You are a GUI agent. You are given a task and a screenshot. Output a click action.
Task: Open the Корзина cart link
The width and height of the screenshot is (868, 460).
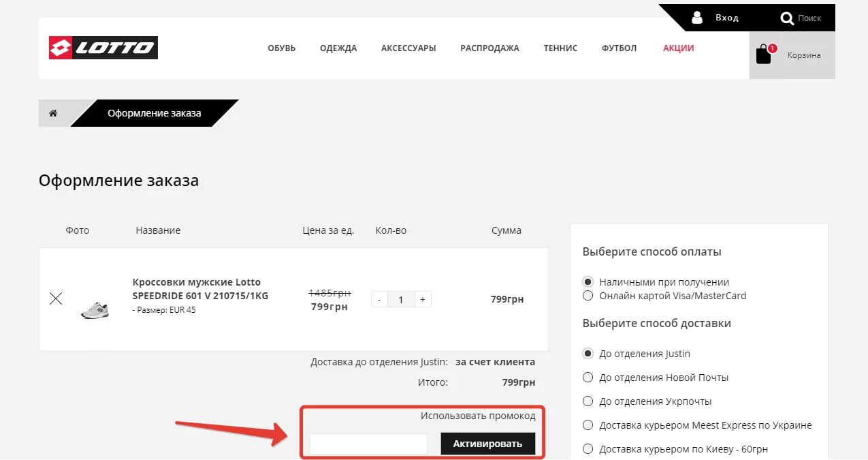click(x=804, y=55)
